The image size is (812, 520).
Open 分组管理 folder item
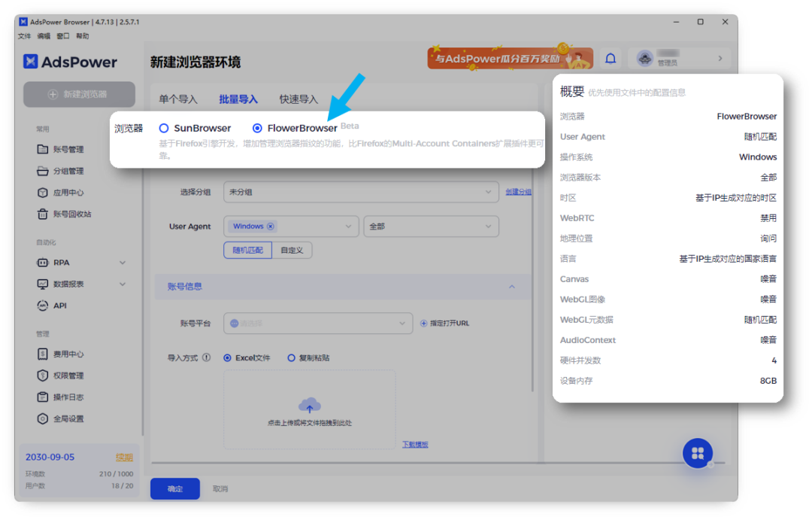point(61,171)
